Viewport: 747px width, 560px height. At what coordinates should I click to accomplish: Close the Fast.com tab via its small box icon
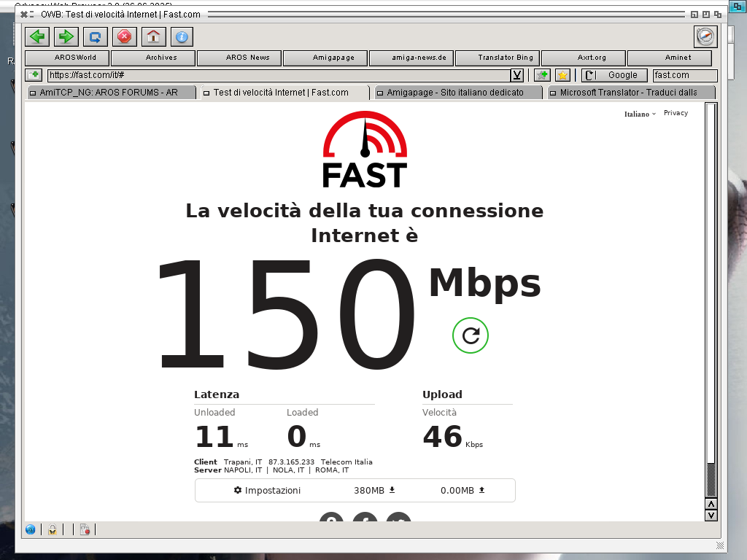(x=206, y=93)
